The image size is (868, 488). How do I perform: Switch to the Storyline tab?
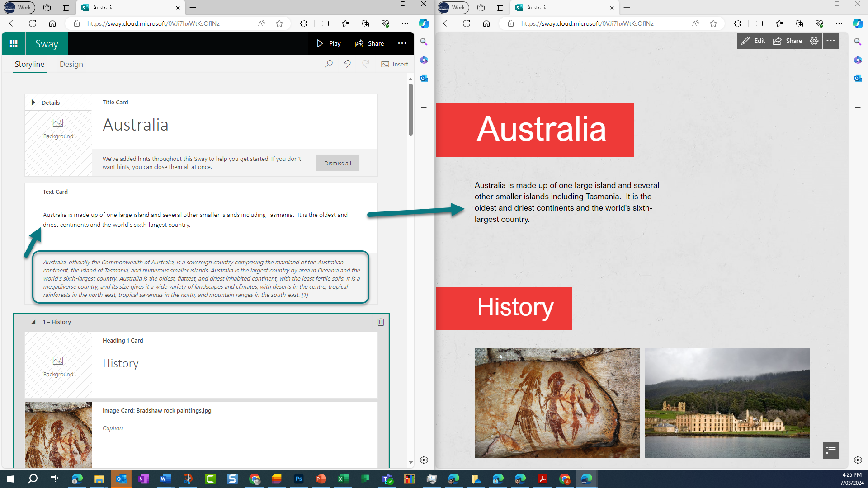(29, 64)
